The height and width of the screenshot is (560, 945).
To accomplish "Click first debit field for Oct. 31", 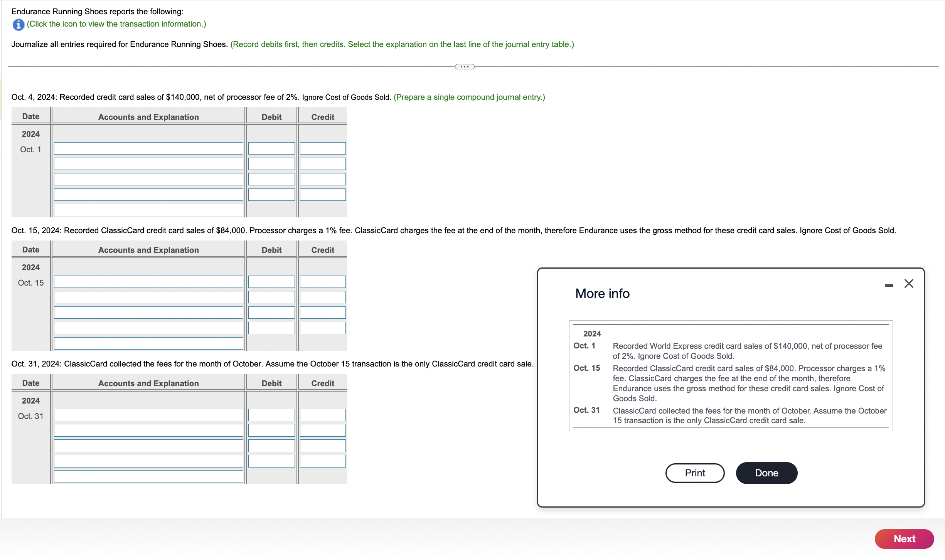I will pyautogui.click(x=271, y=415).
